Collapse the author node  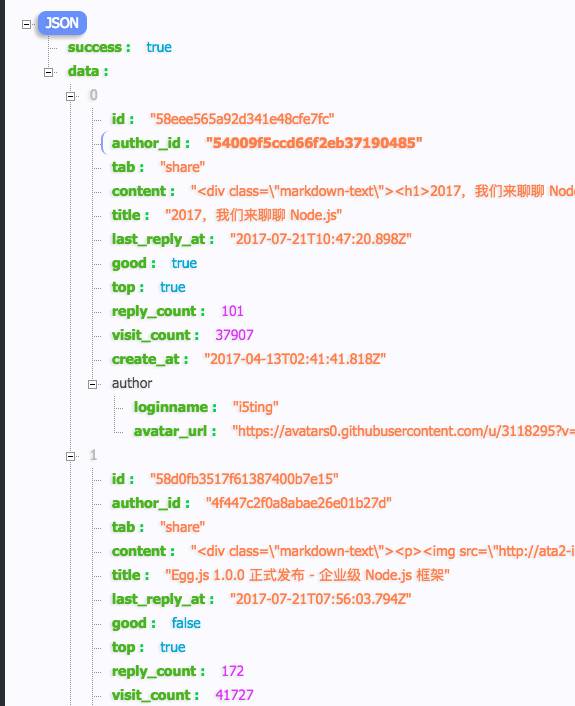click(92, 384)
